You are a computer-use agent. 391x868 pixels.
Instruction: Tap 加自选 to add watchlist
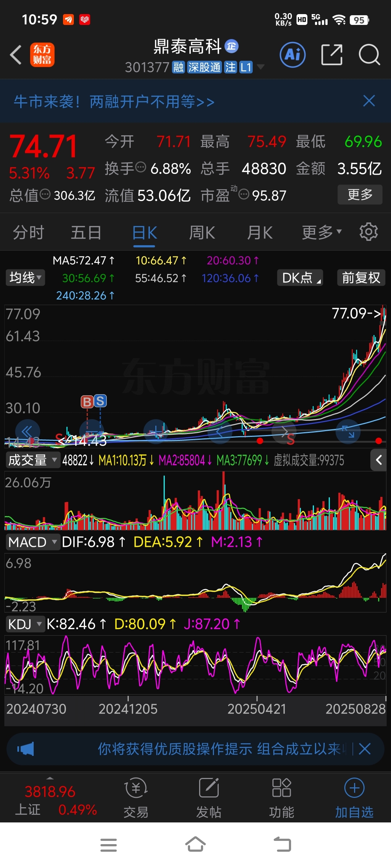point(354,799)
